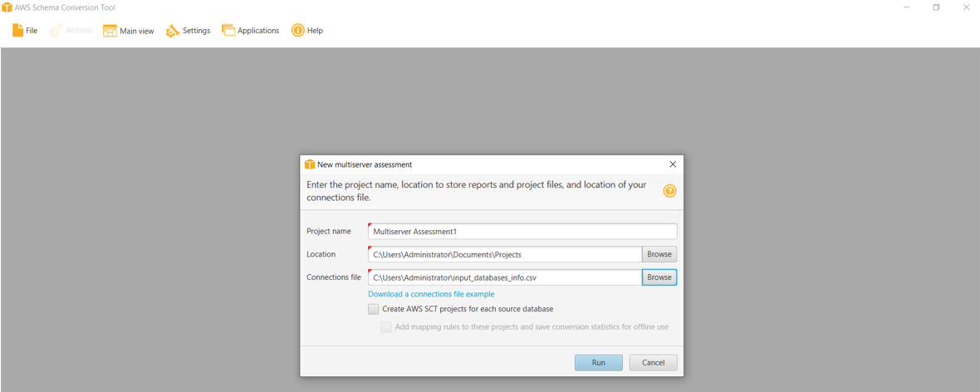Browse for the Location folder

click(659, 254)
